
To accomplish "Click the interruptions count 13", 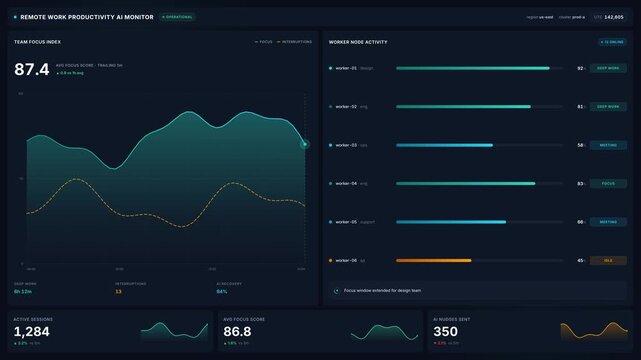I will [x=118, y=291].
